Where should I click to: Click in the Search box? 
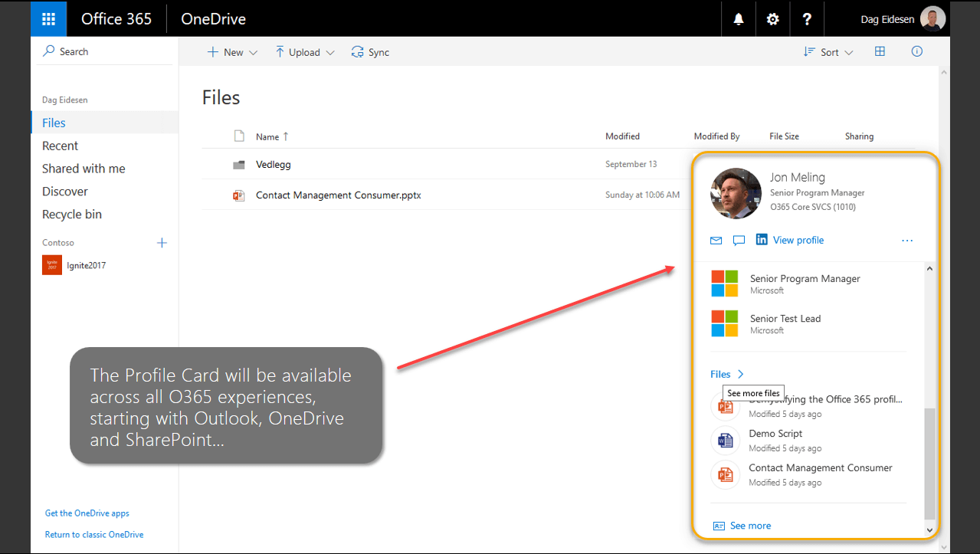click(x=103, y=51)
